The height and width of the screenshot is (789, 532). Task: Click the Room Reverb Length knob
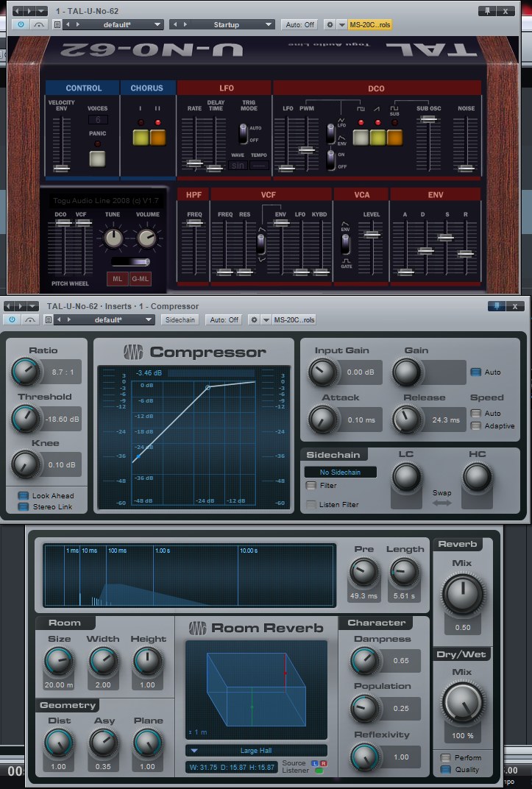404,573
